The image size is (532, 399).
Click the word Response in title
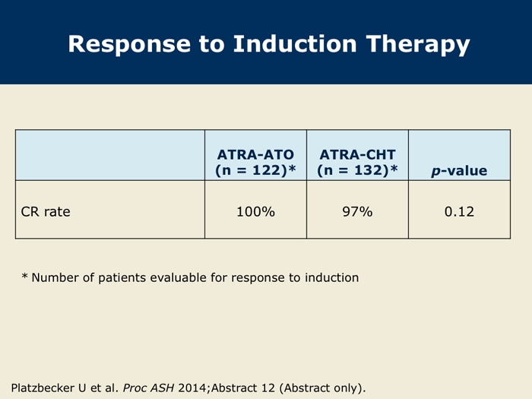click(129, 45)
